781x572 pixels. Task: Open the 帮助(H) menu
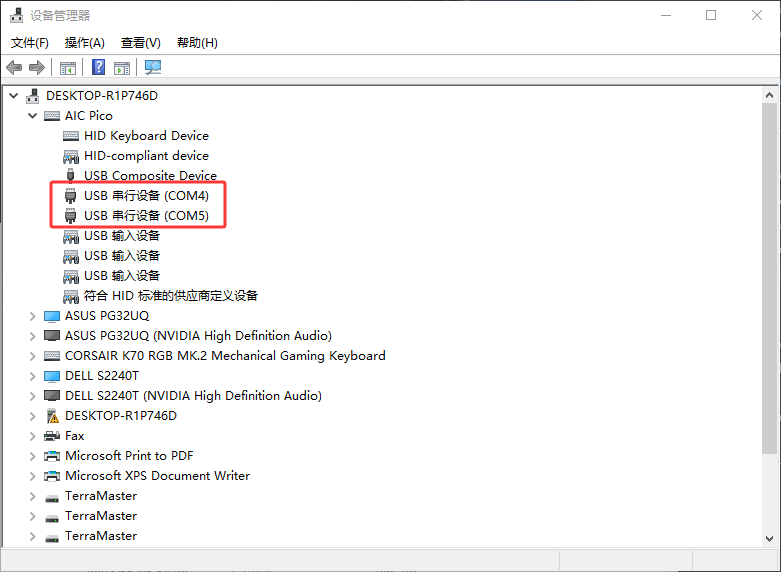point(197,43)
